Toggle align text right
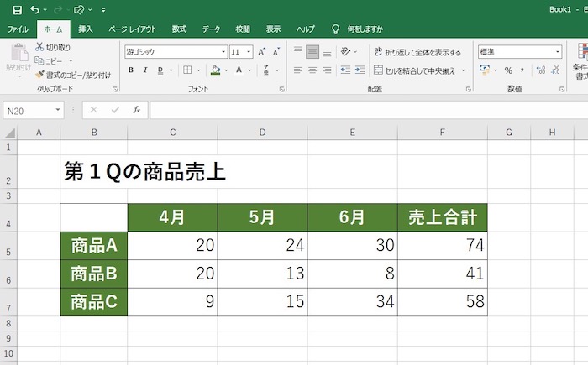Viewport: 588px width, 365px height. (x=327, y=70)
